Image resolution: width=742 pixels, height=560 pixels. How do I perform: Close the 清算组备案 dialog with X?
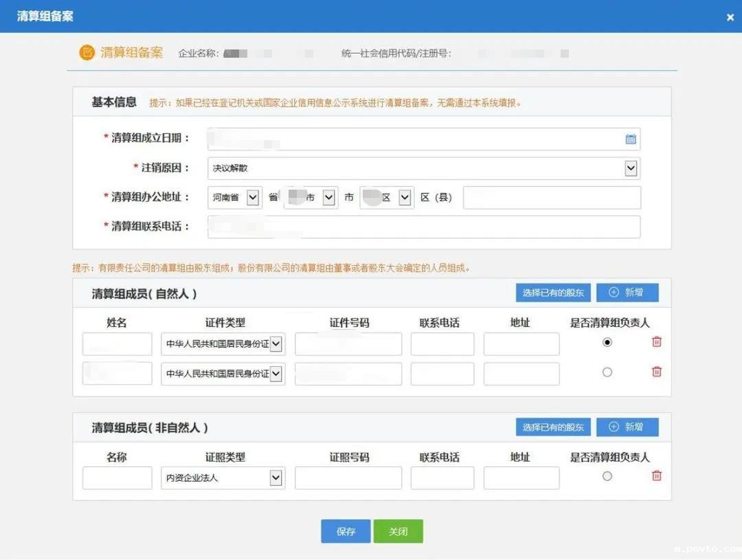730,17
